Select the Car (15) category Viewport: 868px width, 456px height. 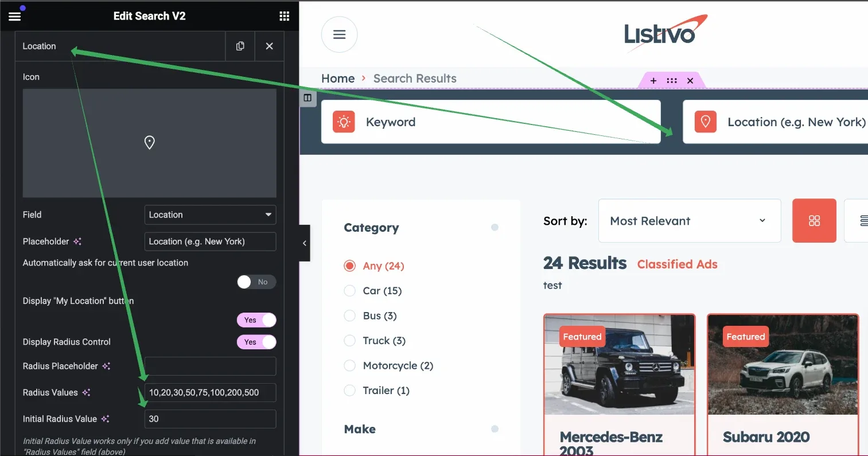(373, 291)
